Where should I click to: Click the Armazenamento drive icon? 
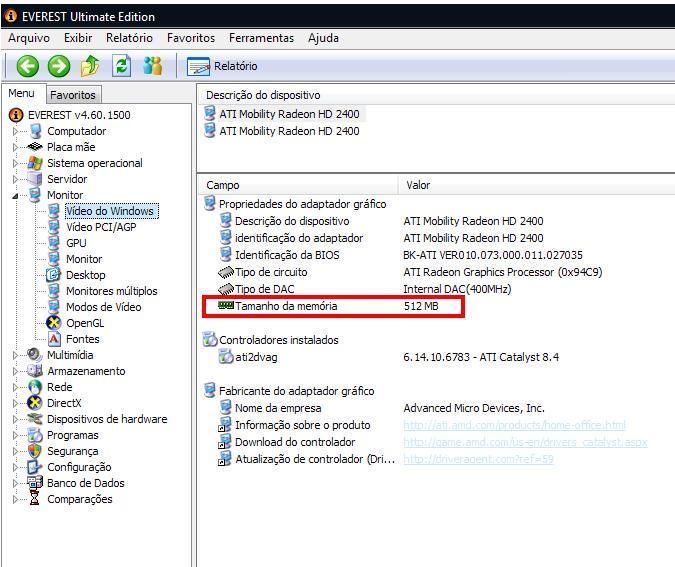35,371
